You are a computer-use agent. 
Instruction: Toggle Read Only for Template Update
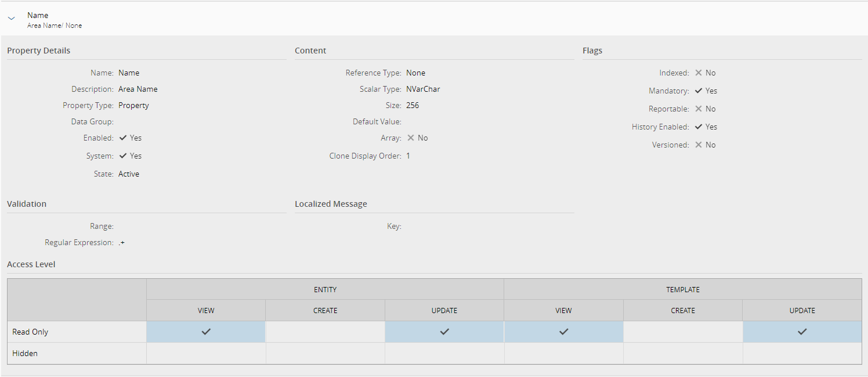[802, 332]
